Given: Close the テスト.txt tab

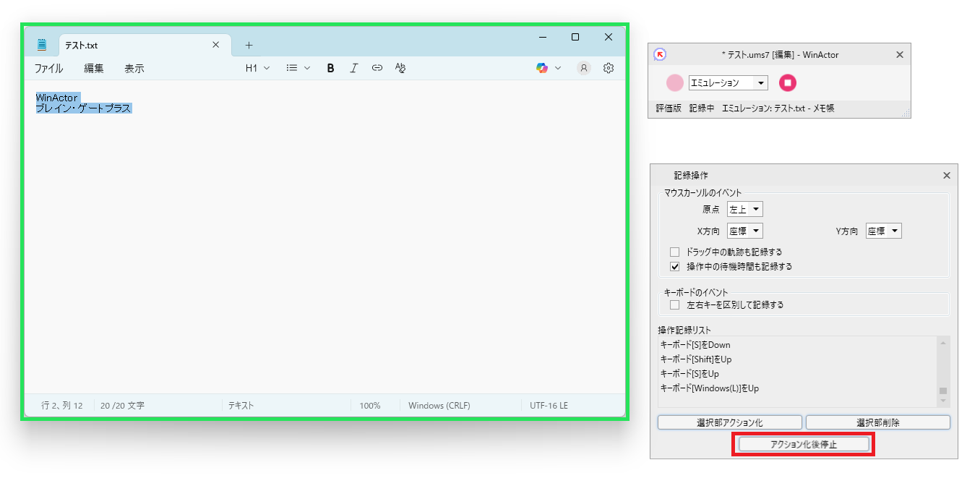Looking at the screenshot, I should point(215,45).
